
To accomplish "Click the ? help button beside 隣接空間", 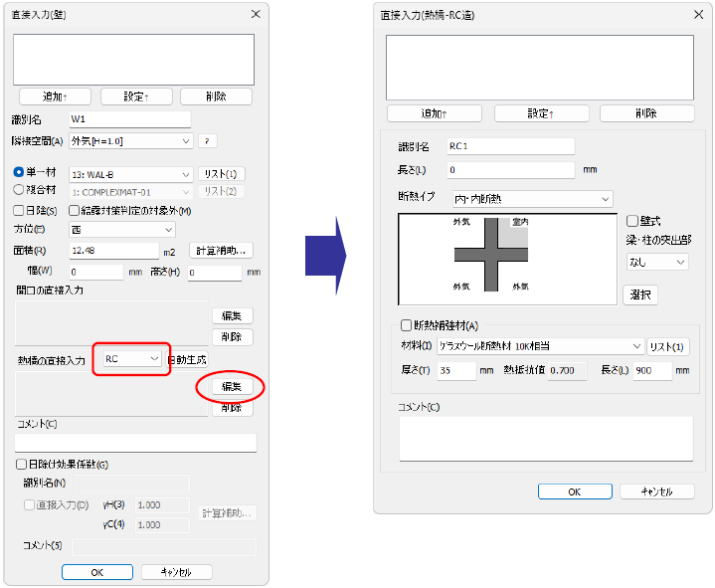I will coord(208,141).
